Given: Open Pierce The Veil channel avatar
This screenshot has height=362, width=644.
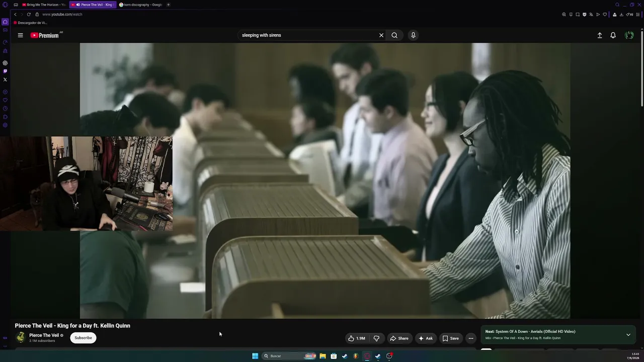Looking at the screenshot, I should coord(21,337).
